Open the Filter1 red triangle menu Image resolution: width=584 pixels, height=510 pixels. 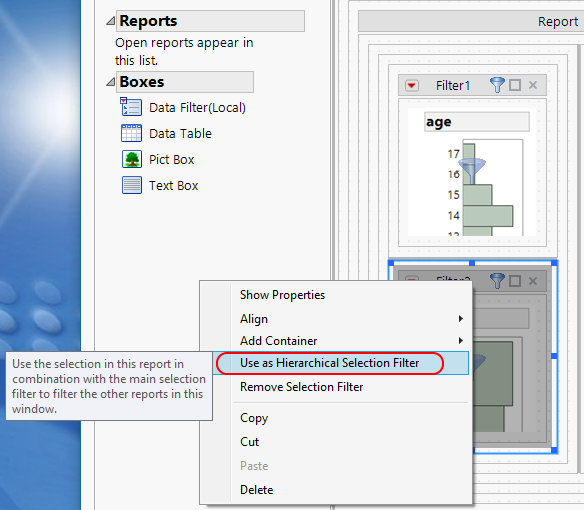pyautogui.click(x=412, y=86)
